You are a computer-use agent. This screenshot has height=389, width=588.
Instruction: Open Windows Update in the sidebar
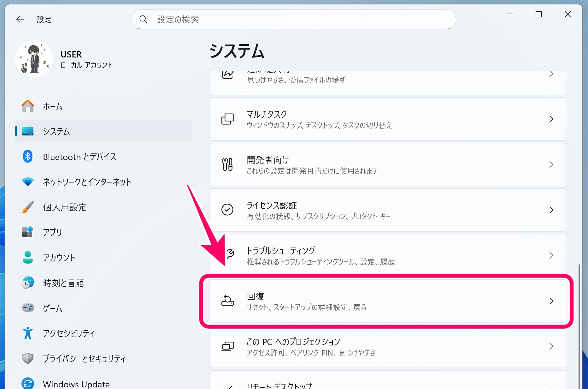(103, 383)
